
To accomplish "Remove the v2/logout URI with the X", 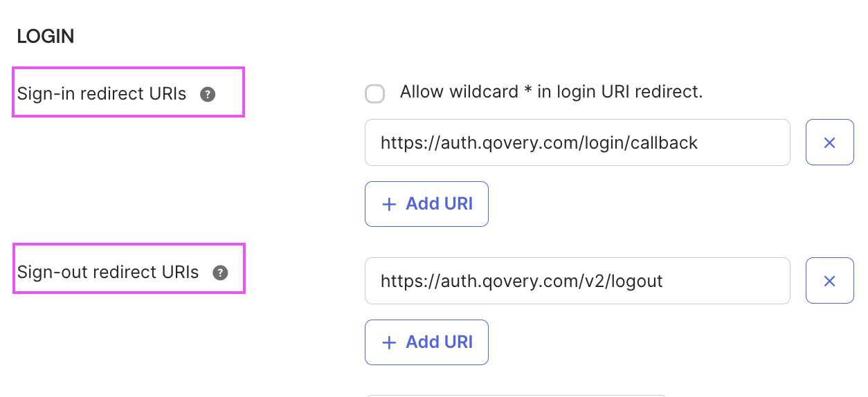I will [829, 281].
